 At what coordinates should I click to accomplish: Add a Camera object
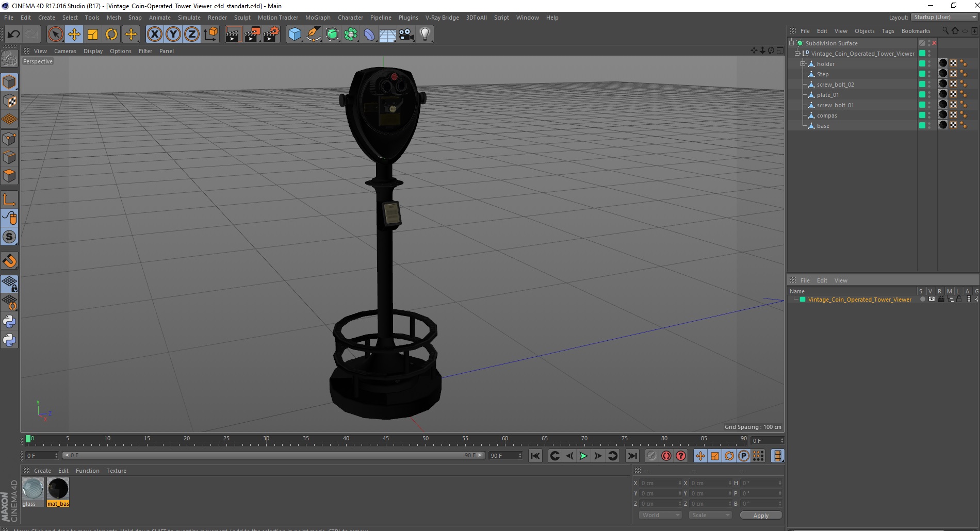(406, 35)
